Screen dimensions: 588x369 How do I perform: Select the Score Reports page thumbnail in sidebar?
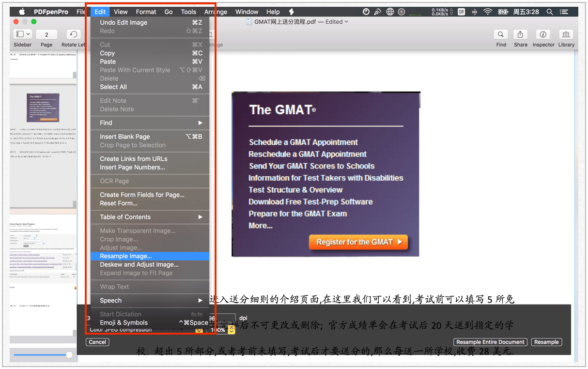point(43,251)
